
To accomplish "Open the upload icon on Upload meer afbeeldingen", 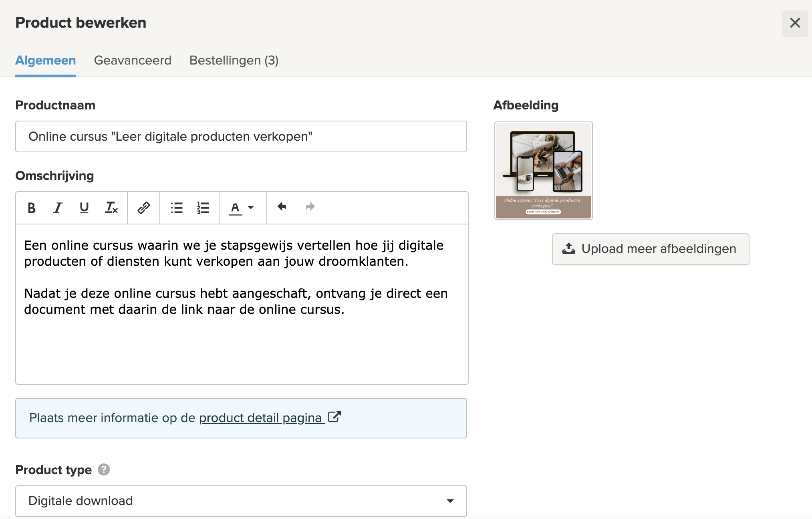I will tap(568, 248).
